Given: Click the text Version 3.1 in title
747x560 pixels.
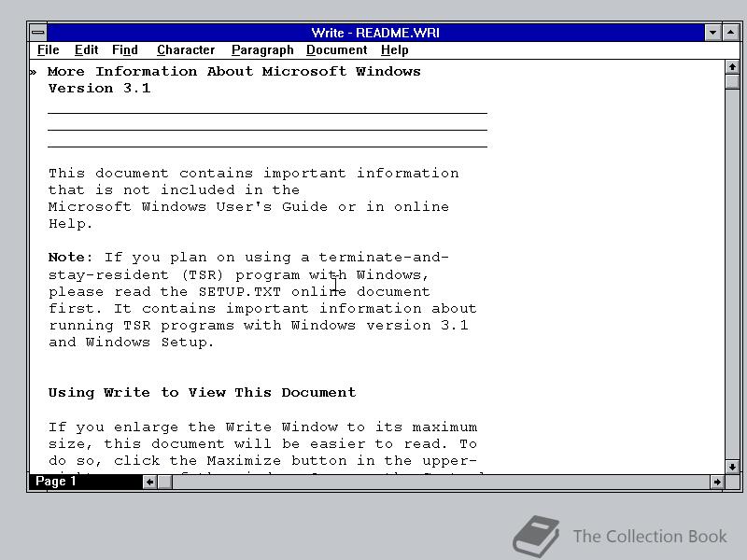Looking at the screenshot, I should coord(100,88).
